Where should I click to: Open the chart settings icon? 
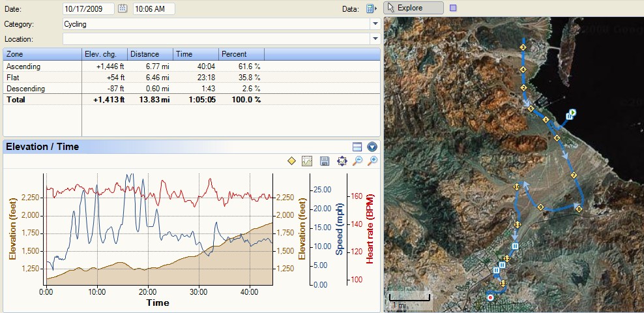point(308,161)
